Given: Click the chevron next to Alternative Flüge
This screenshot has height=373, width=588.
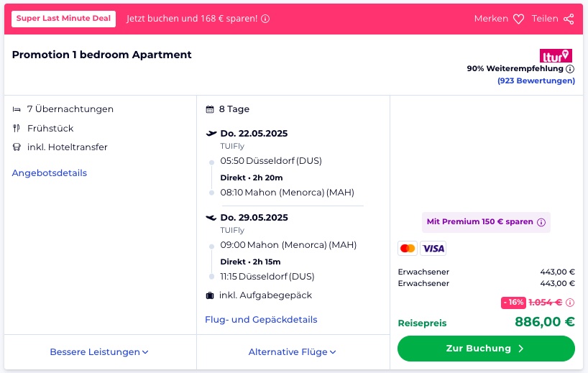Looking at the screenshot, I should point(333,352).
